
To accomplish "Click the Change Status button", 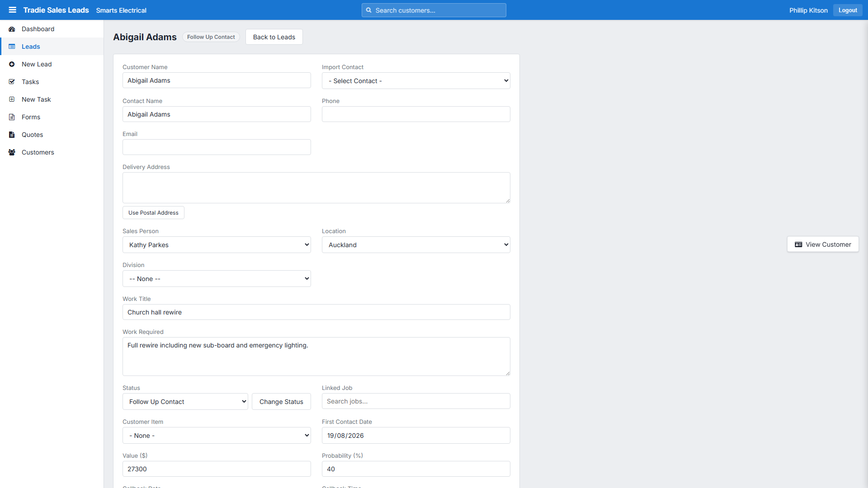I will click(x=281, y=402).
